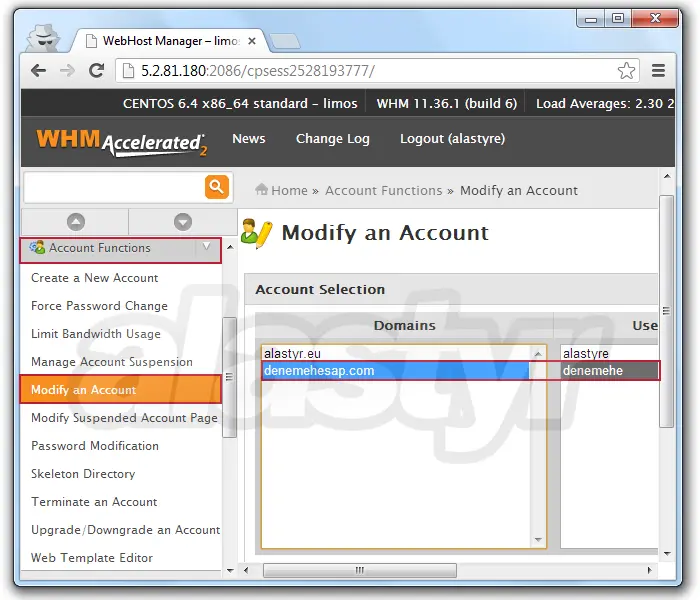Image resolution: width=700 pixels, height=600 pixels.
Task: Open the News menu item
Action: [248, 139]
